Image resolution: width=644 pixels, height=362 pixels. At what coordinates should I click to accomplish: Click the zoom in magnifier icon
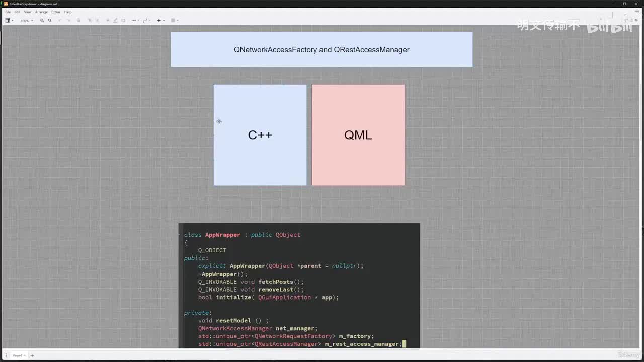point(42,21)
